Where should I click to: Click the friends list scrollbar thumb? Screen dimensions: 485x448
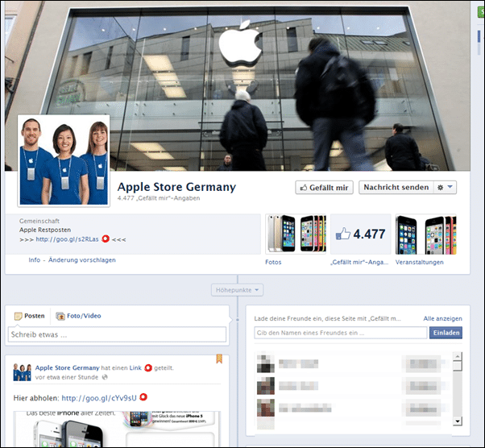(x=457, y=366)
